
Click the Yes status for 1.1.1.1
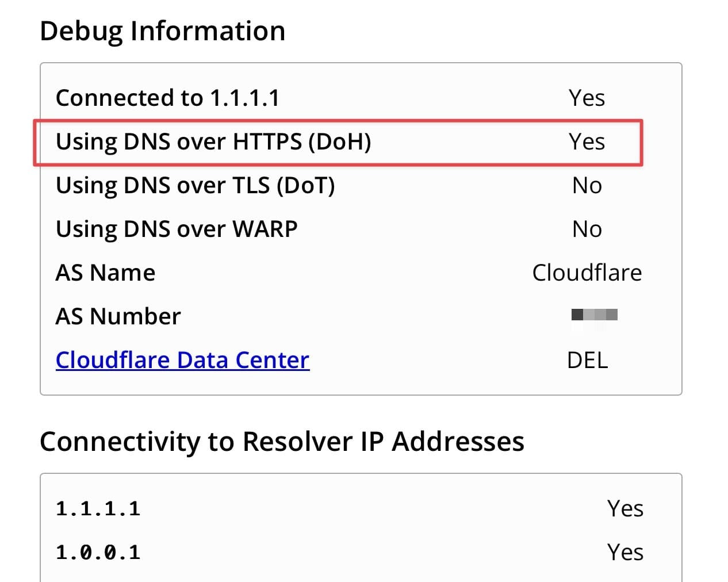point(625,508)
